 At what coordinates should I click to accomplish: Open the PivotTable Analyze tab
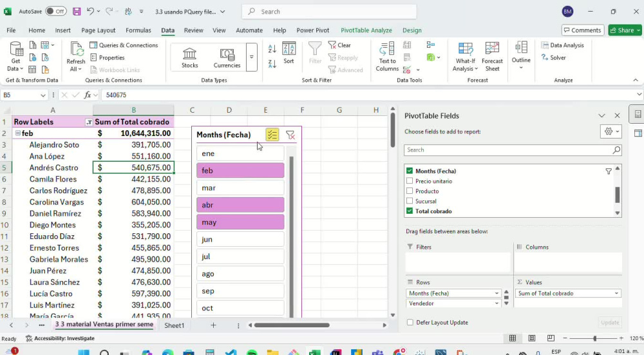(x=366, y=30)
